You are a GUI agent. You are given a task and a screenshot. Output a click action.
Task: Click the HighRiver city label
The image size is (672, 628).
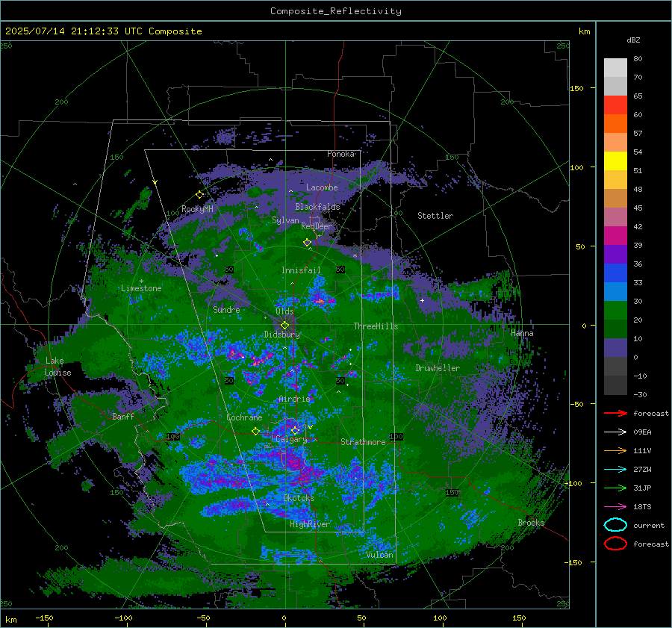click(x=310, y=524)
